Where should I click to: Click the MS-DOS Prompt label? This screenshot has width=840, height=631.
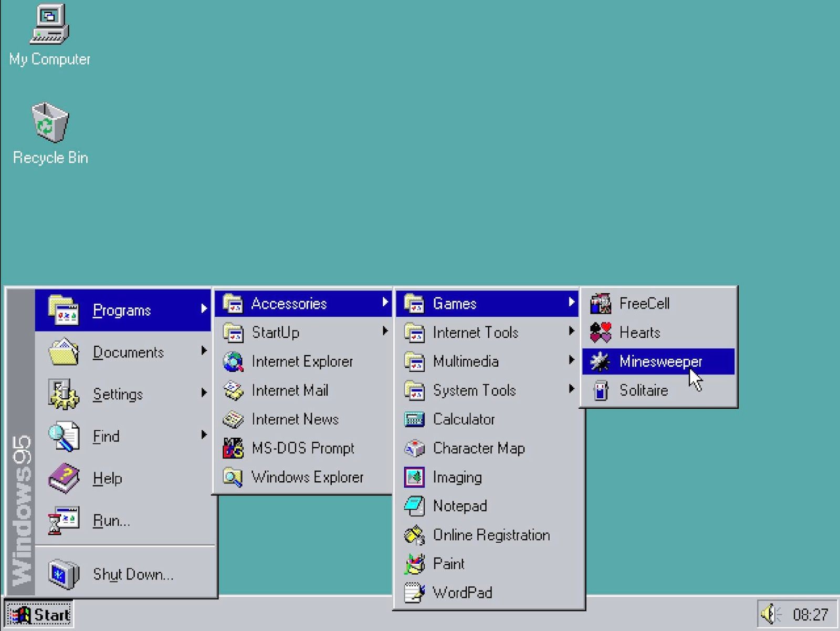click(x=303, y=448)
